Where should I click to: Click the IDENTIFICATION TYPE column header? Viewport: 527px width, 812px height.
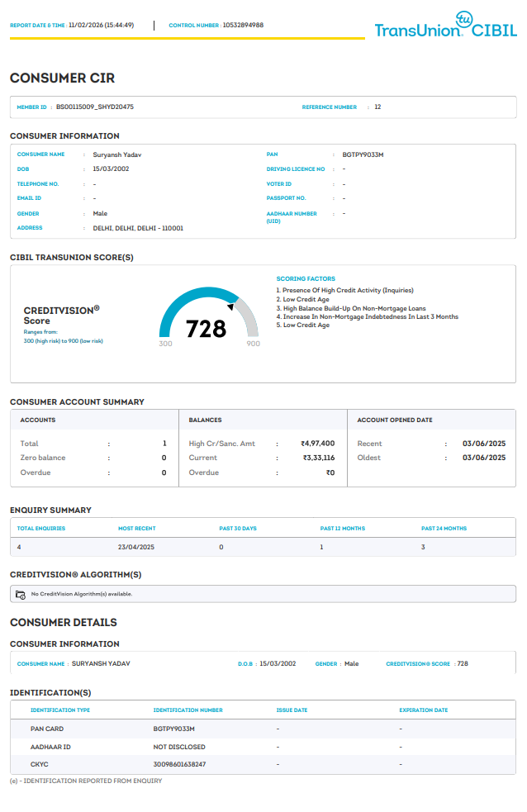point(60,710)
